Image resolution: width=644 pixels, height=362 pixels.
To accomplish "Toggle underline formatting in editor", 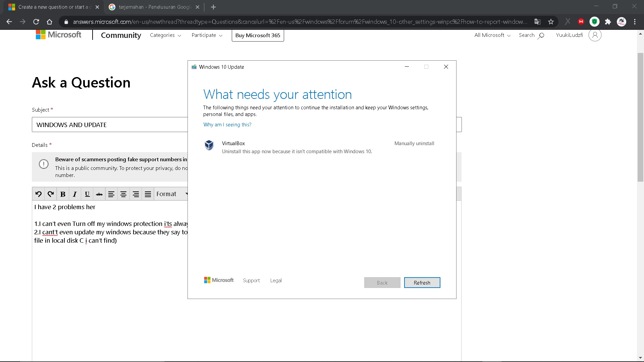I will click(87, 194).
